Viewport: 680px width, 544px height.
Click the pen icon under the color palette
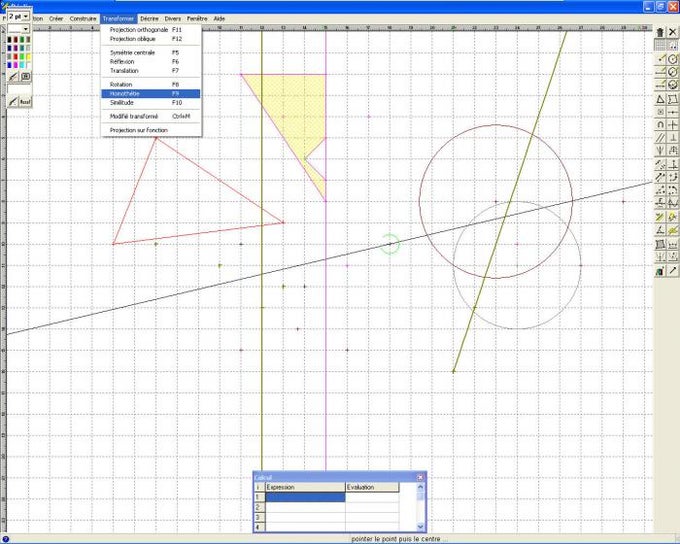[13, 77]
